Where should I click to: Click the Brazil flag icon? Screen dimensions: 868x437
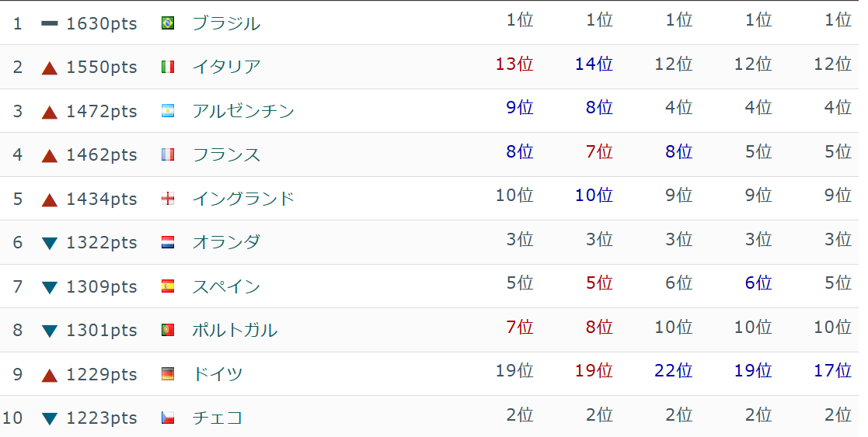(x=167, y=23)
